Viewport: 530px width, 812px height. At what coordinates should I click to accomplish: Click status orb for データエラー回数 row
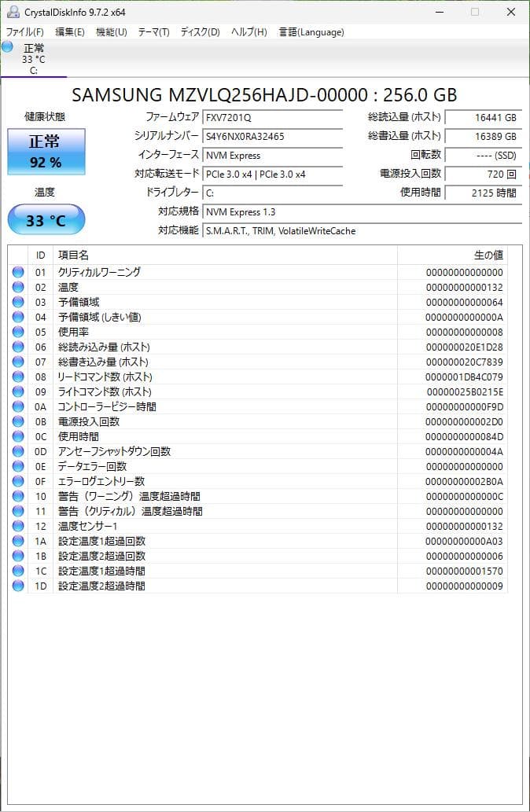point(18,466)
